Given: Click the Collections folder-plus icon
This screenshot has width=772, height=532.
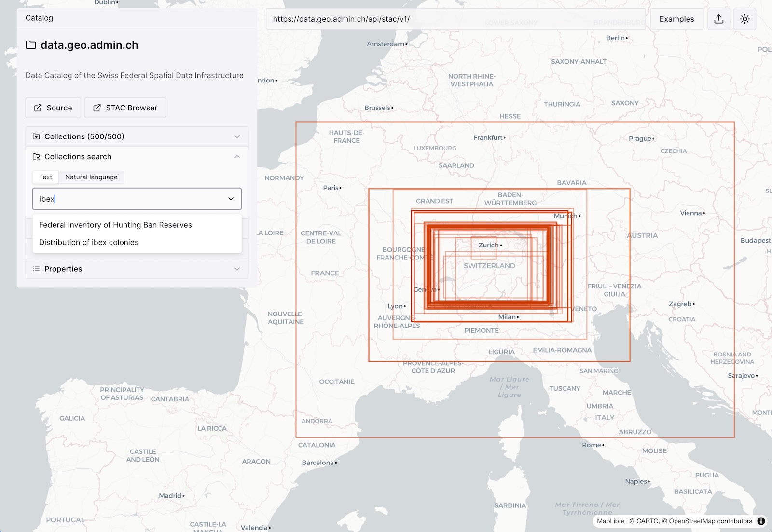Looking at the screenshot, I should [36, 136].
